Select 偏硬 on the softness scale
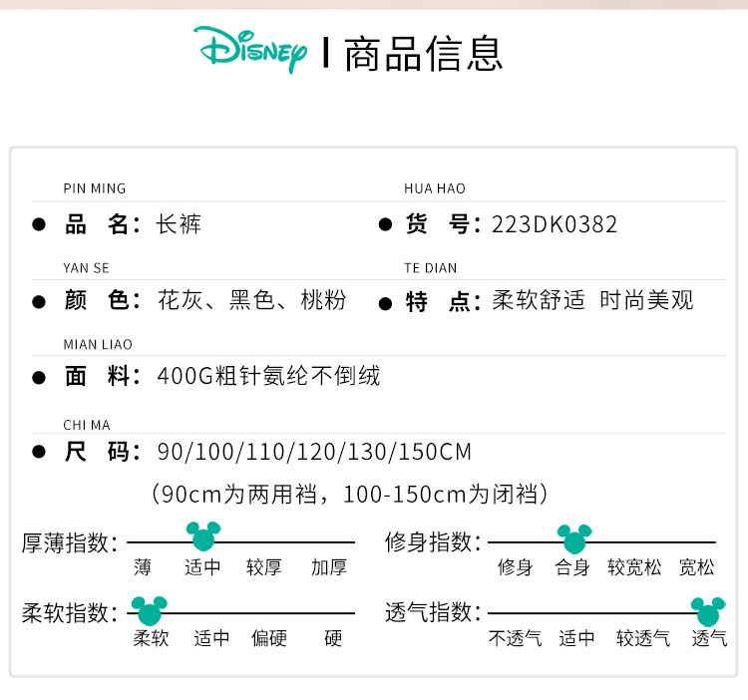748x700 pixels. pyautogui.click(x=268, y=638)
